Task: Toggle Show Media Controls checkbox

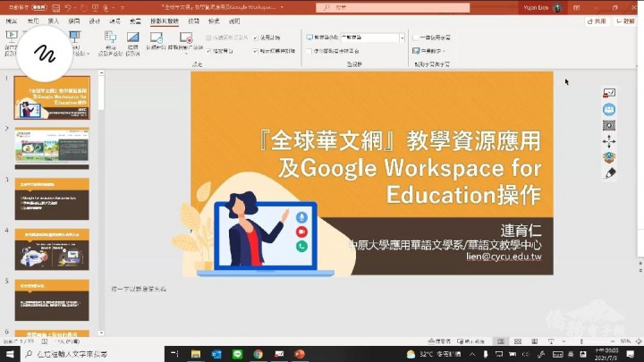Action: click(x=256, y=51)
